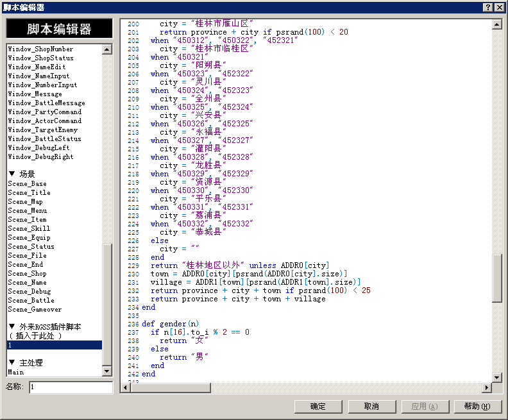
Task: Select the Scene_Base script
Action: click(x=55, y=183)
